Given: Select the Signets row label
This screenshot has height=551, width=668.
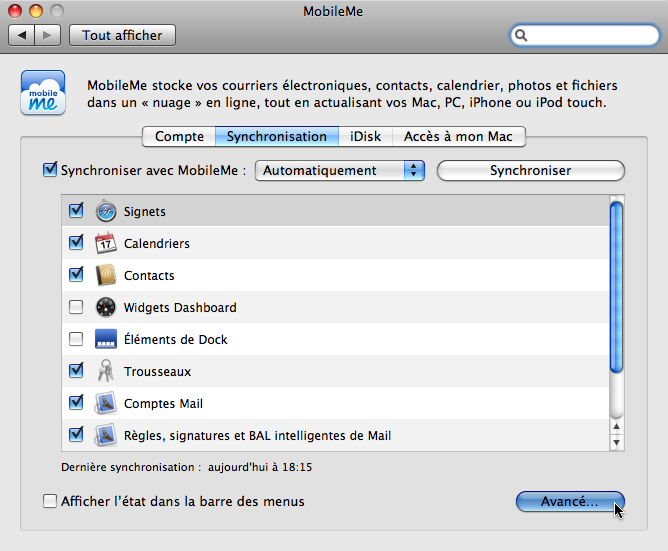Looking at the screenshot, I should coord(144,212).
